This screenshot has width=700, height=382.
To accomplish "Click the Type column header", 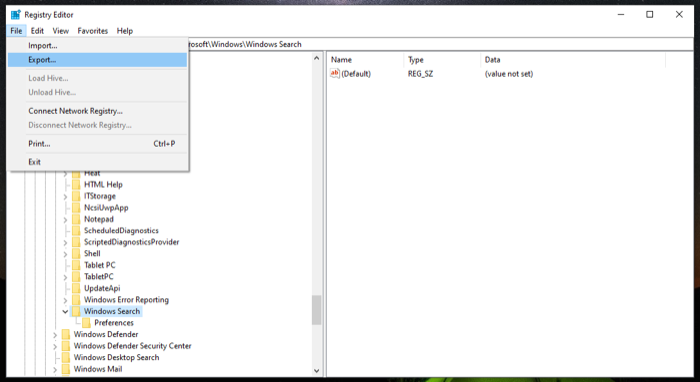I will pos(442,60).
